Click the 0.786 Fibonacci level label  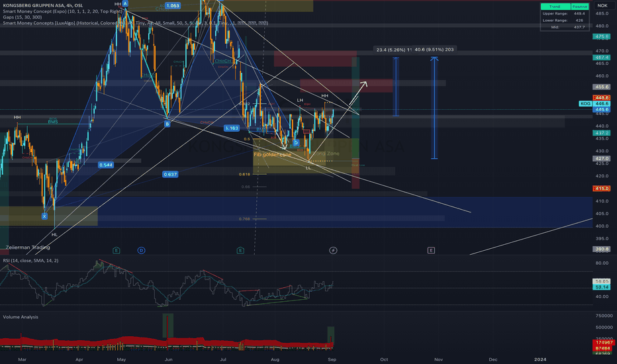click(x=244, y=219)
